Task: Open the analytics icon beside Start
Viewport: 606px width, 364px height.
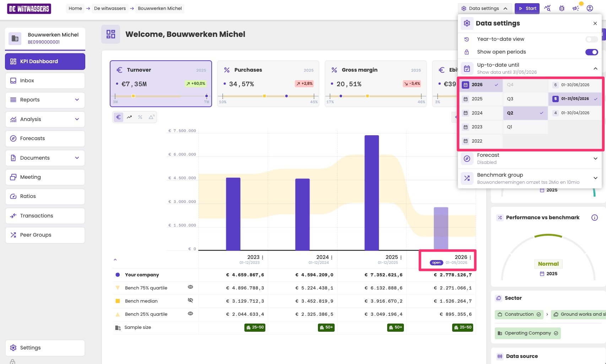Action: [547, 8]
